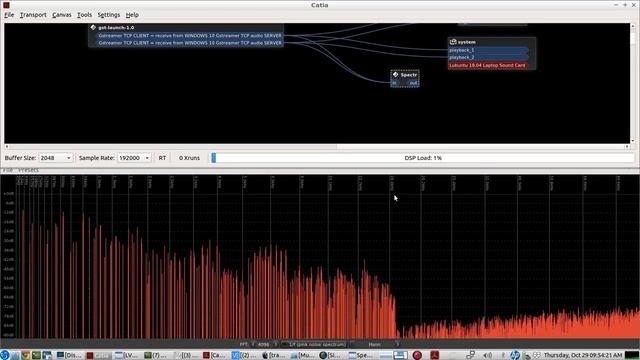Switch to the '[Mo...' taskbar window
The height and width of the screenshot is (360, 640).
[x=303, y=355]
